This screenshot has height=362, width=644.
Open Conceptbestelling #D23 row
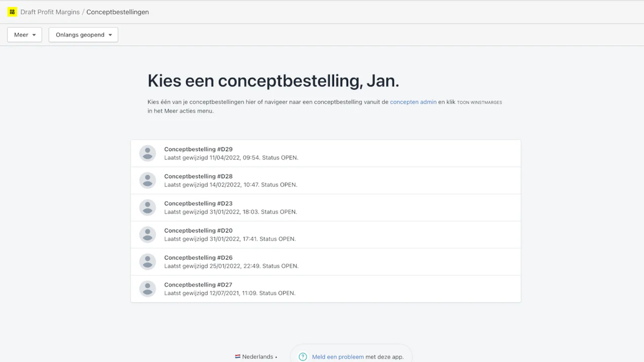[x=326, y=208]
